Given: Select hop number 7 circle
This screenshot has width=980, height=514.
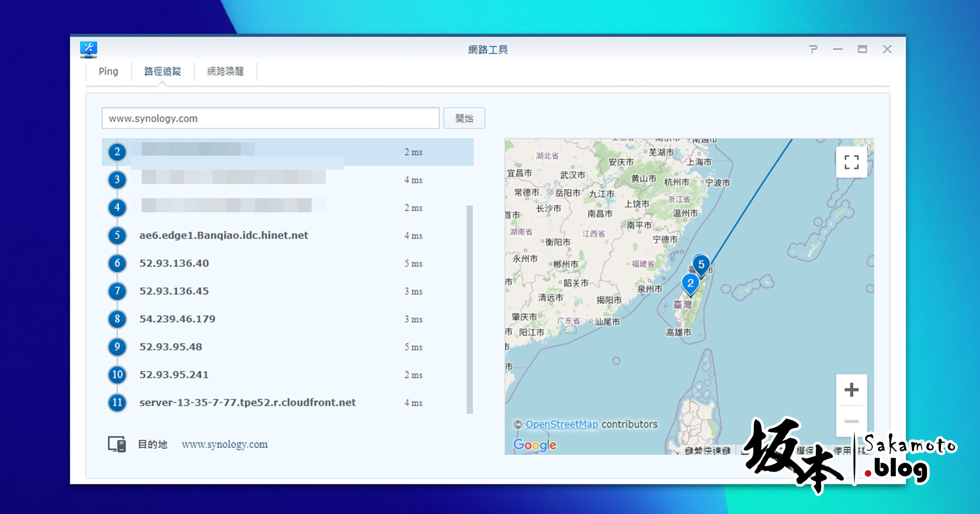Looking at the screenshot, I should pos(117,291).
